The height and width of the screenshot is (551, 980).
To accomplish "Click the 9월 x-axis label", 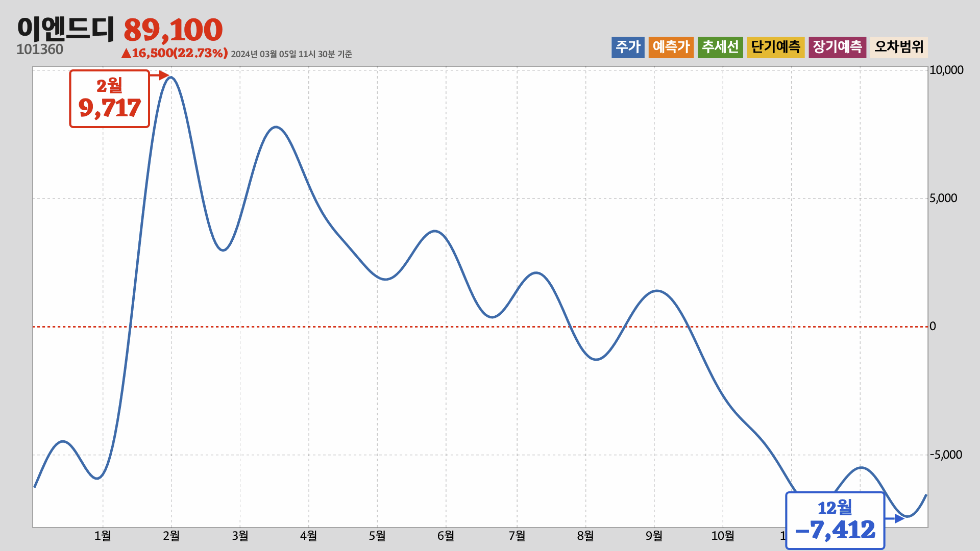I will click(x=654, y=536).
